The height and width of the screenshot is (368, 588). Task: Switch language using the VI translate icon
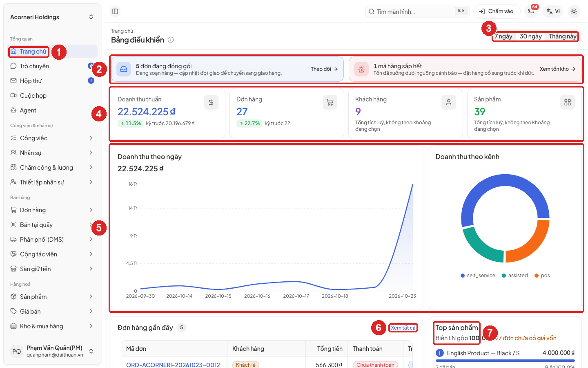(x=553, y=11)
